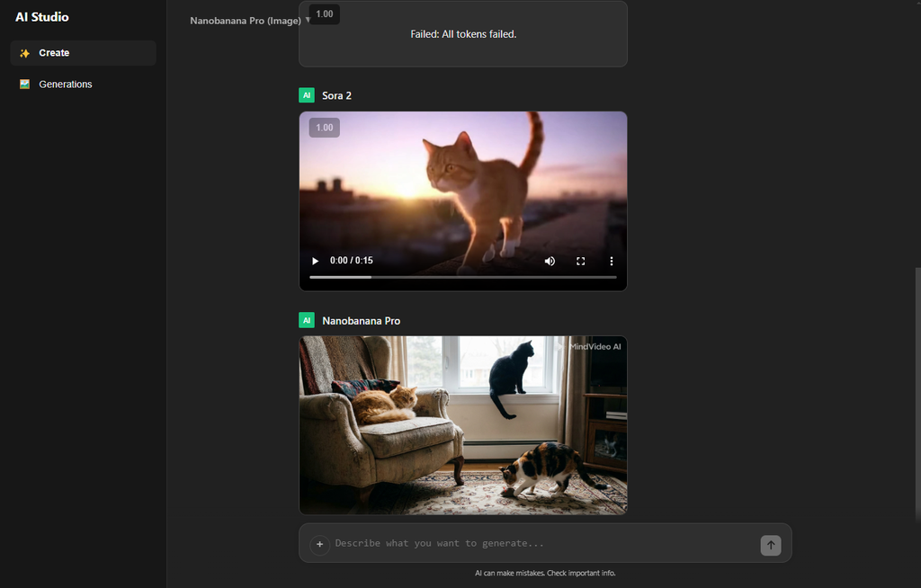The image size is (921, 588).
Task: Open the generated cats living room image
Action: (x=462, y=424)
